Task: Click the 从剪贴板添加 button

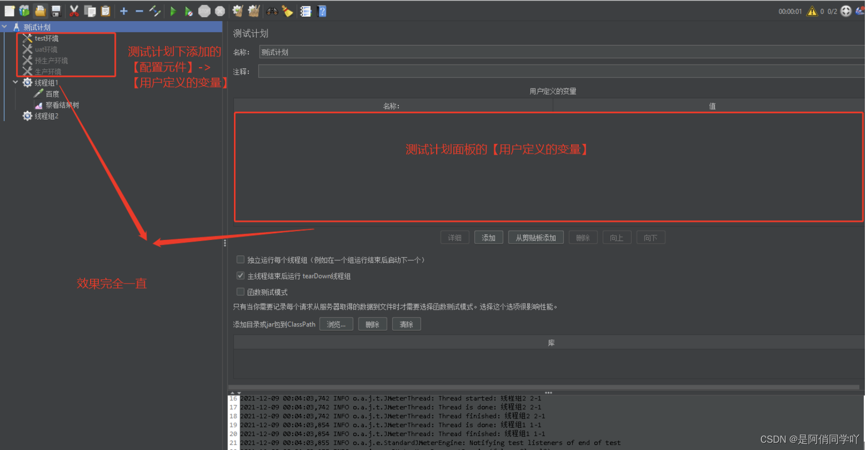Action: (536, 237)
